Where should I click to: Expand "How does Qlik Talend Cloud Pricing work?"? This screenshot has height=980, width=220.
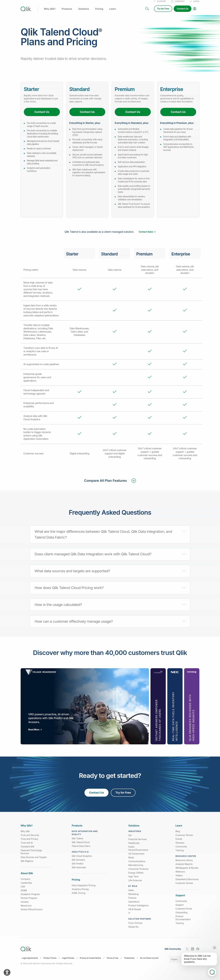pyautogui.click(x=110, y=588)
